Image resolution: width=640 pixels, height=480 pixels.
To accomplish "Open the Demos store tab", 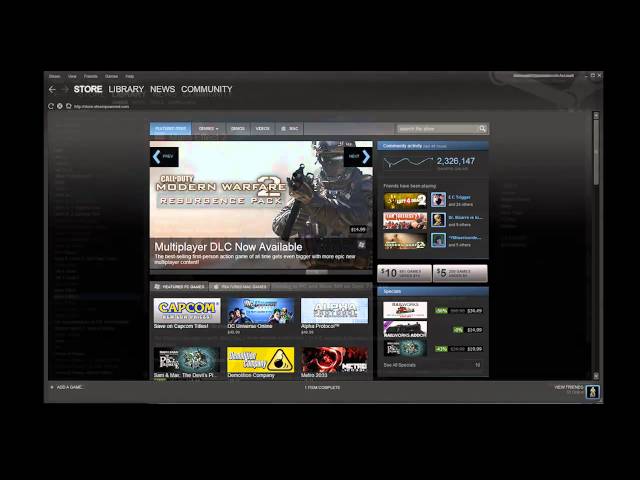I will click(x=238, y=129).
